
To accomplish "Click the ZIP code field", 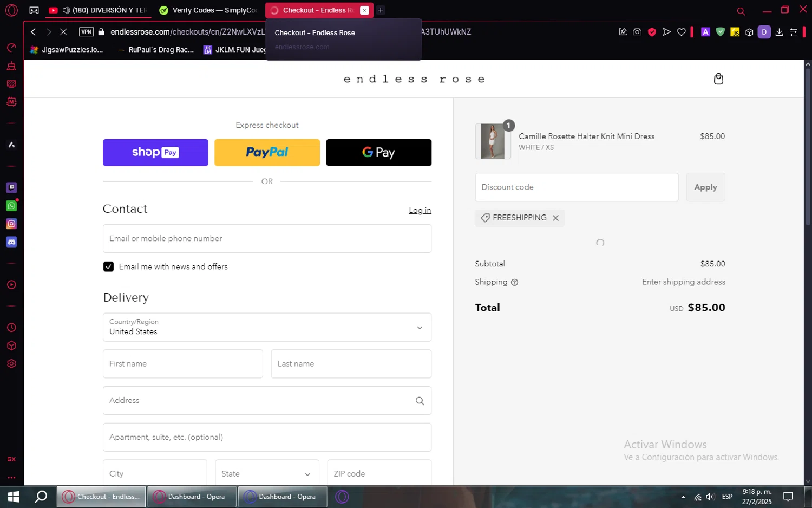I will pos(379,473).
